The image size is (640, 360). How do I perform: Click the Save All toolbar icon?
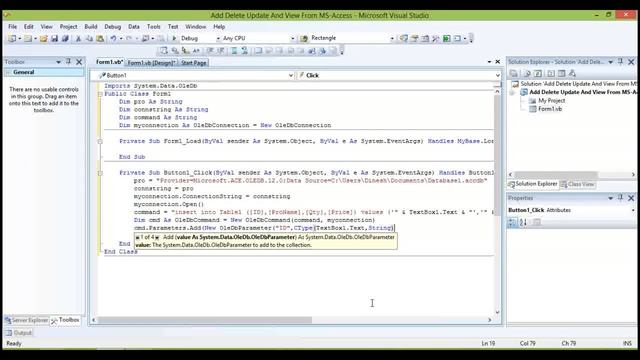coord(65,38)
